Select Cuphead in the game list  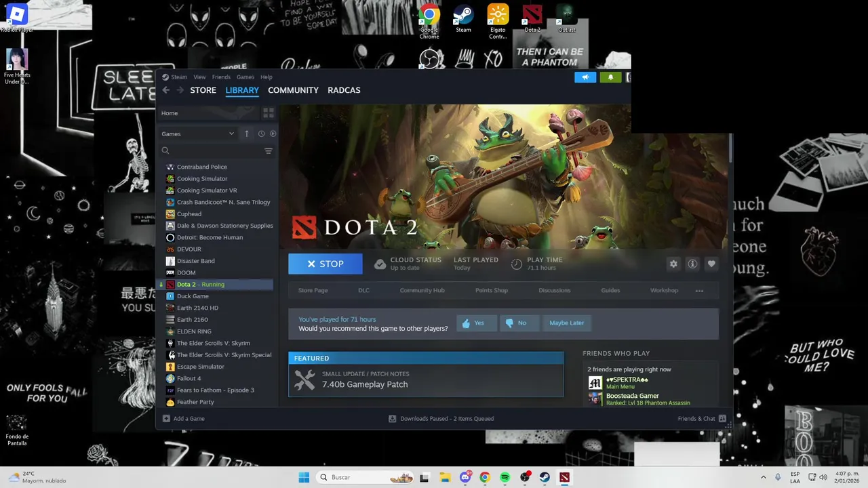pyautogui.click(x=216, y=213)
